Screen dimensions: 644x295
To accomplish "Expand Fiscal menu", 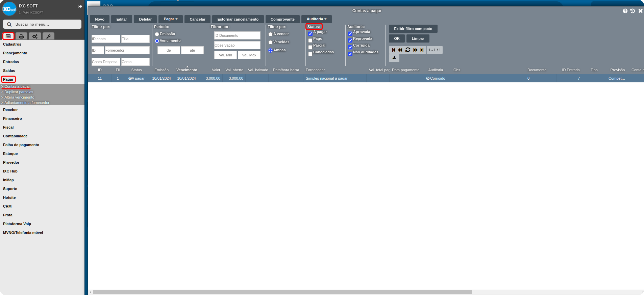I will (8, 127).
